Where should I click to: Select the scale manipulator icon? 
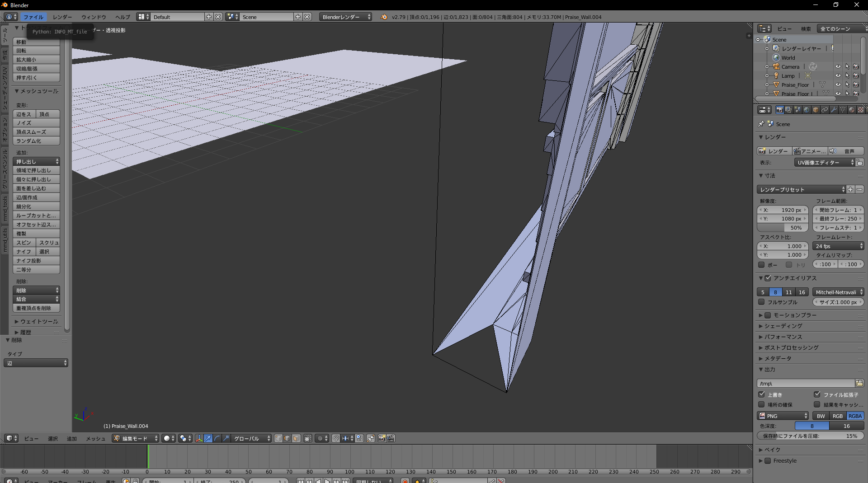(x=226, y=438)
